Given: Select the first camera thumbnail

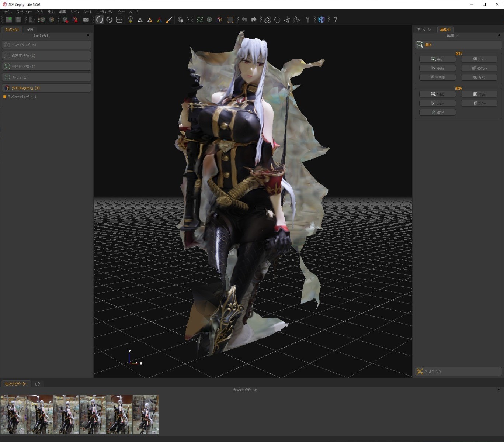Looking at the screenshot, I should tap(13, 414).
